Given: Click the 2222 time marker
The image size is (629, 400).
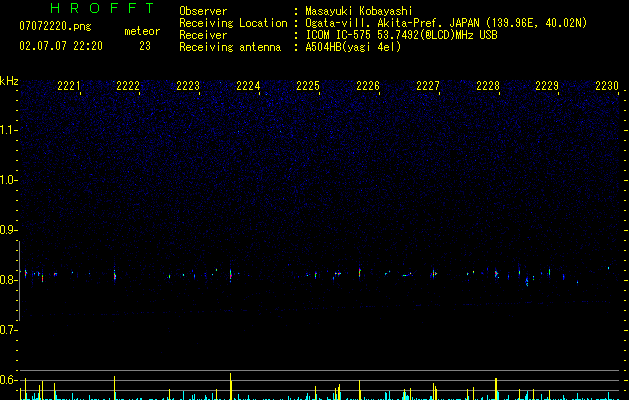Looking at the screenshot, I should 128,86.
